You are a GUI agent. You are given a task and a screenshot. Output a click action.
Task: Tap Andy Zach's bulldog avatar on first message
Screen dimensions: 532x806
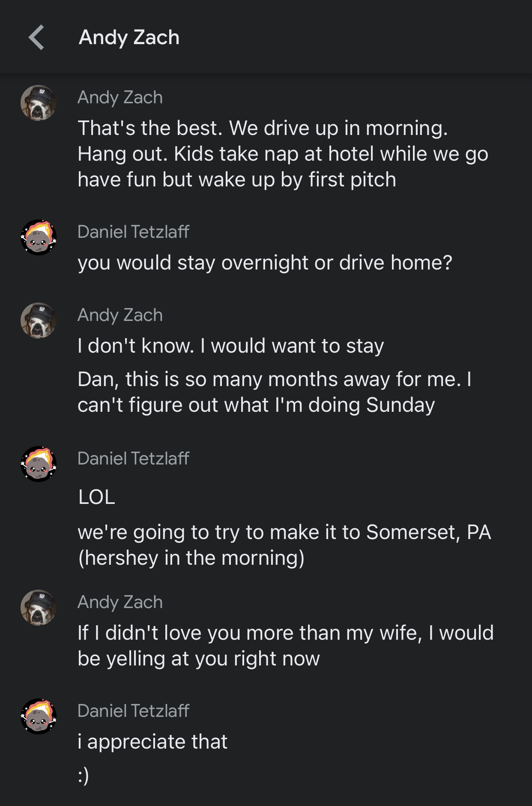[x=39, y=103]
